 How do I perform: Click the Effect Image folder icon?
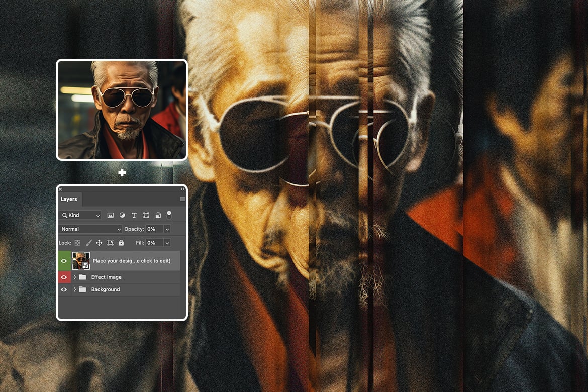click(x=82, y=277)
